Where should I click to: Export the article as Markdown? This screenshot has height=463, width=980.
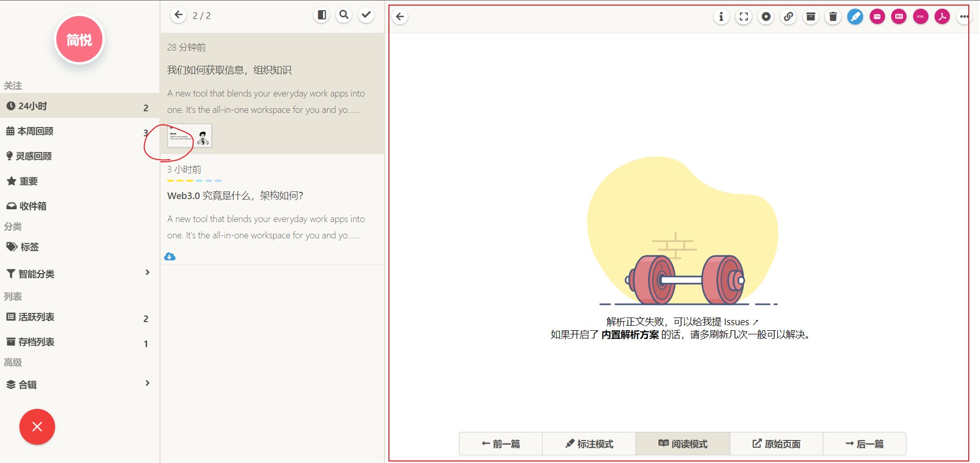[899, 16]
